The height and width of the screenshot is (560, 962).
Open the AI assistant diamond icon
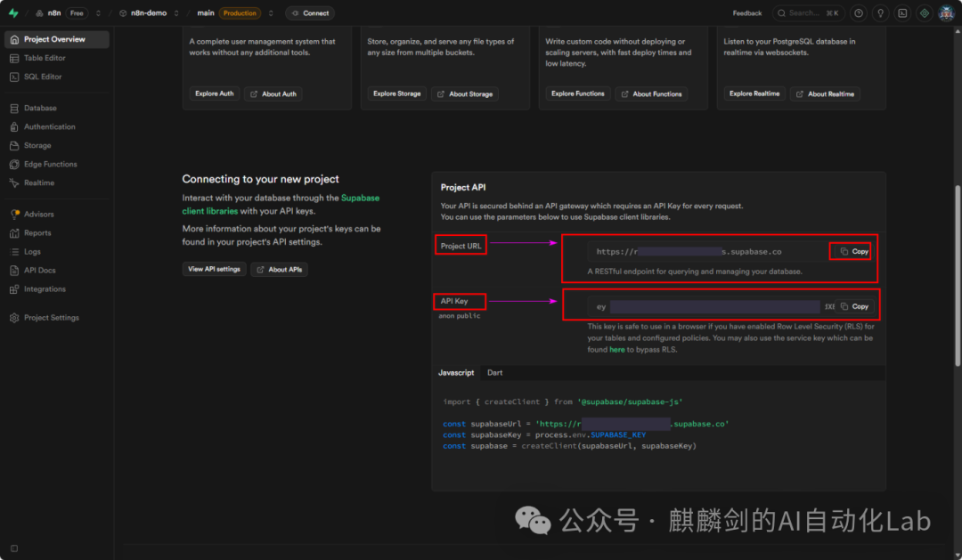click(925, 12)
